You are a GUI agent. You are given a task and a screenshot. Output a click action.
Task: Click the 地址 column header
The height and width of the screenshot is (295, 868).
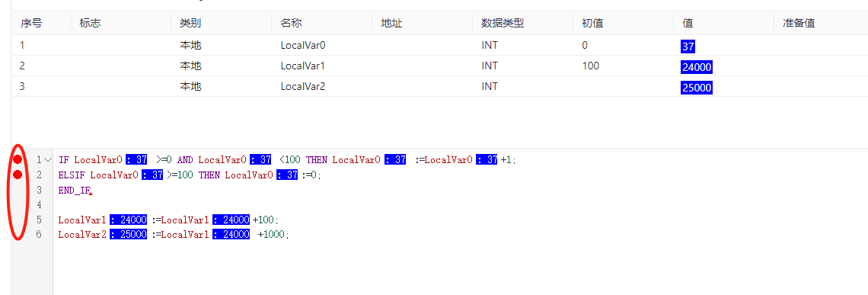(392, 24)
